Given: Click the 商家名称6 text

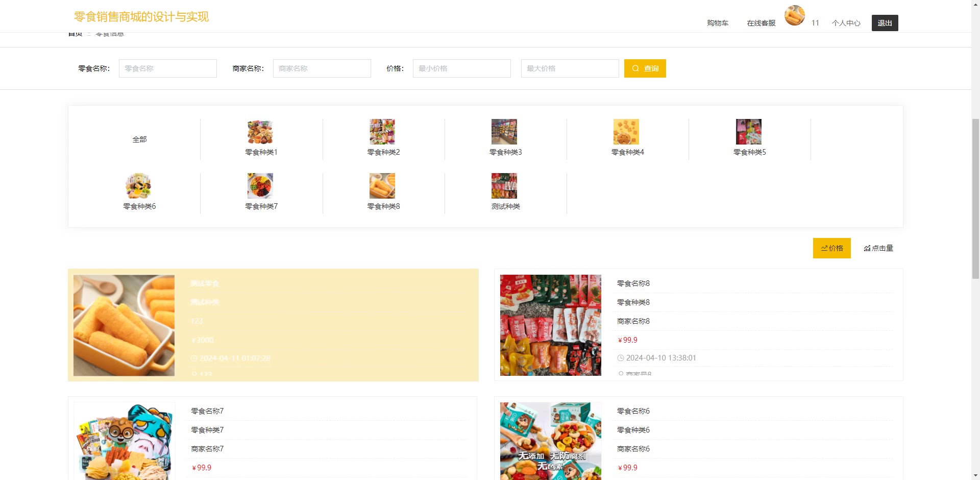Looking at the screenshot, I should 633,449.
